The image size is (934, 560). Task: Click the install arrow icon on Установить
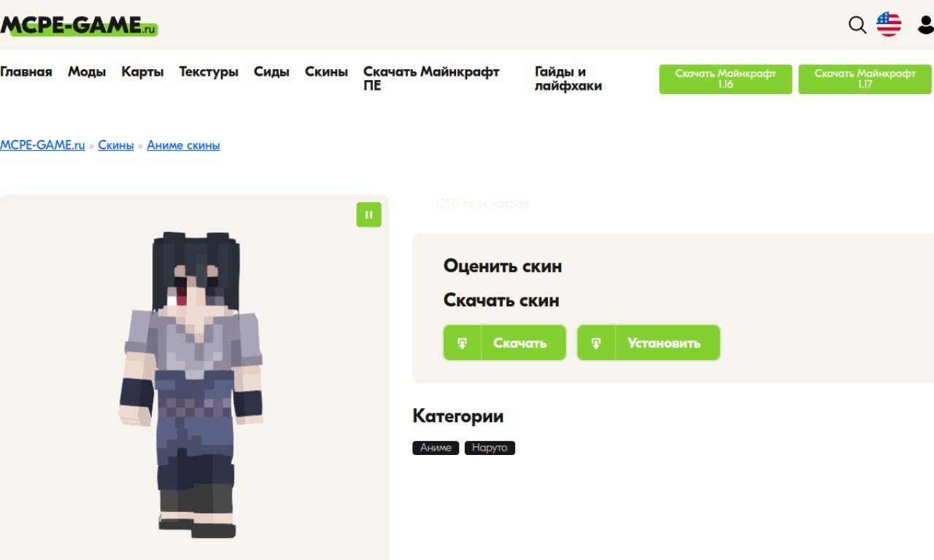coord(596,343)
